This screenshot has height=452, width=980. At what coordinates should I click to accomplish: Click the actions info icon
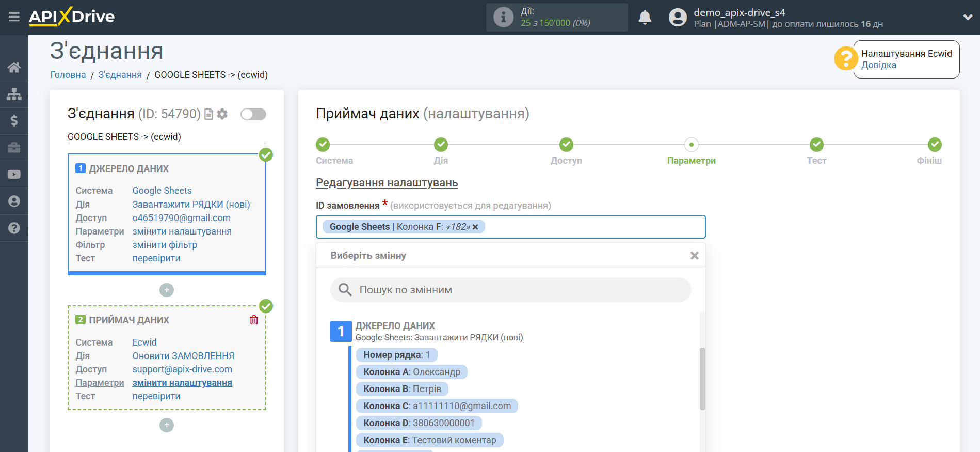[503, 17]
